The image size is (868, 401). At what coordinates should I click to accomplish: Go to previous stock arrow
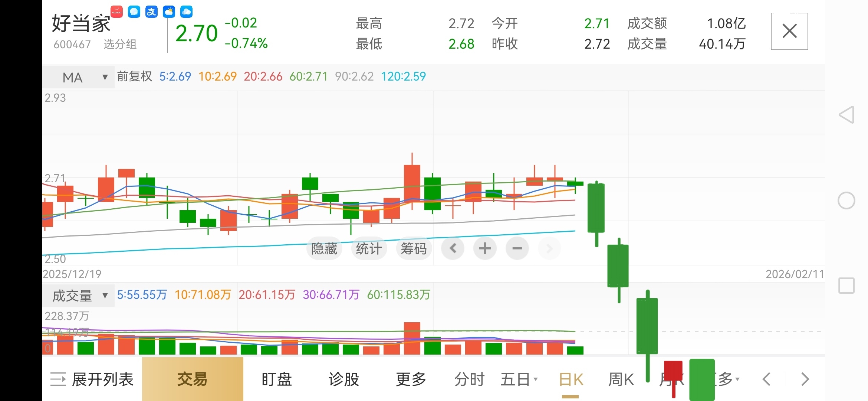(766, 379)
